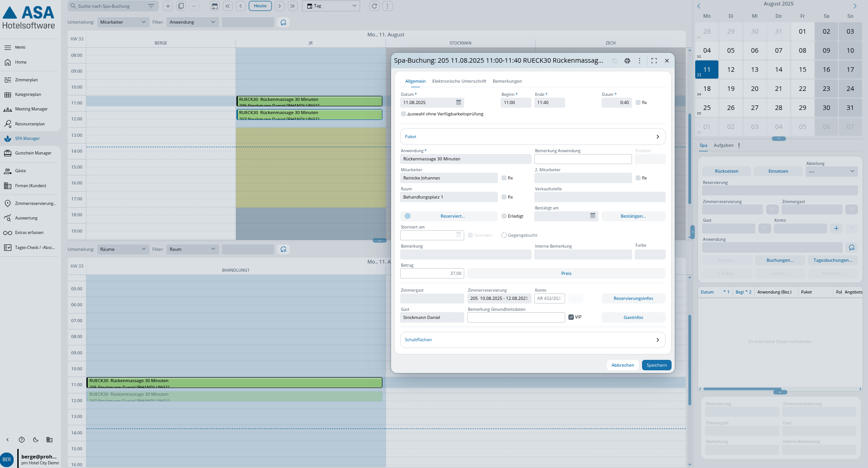The image size is (868, 468).
Task: Open Gutschein Manager from sidebar
Action: click(33, 153)
